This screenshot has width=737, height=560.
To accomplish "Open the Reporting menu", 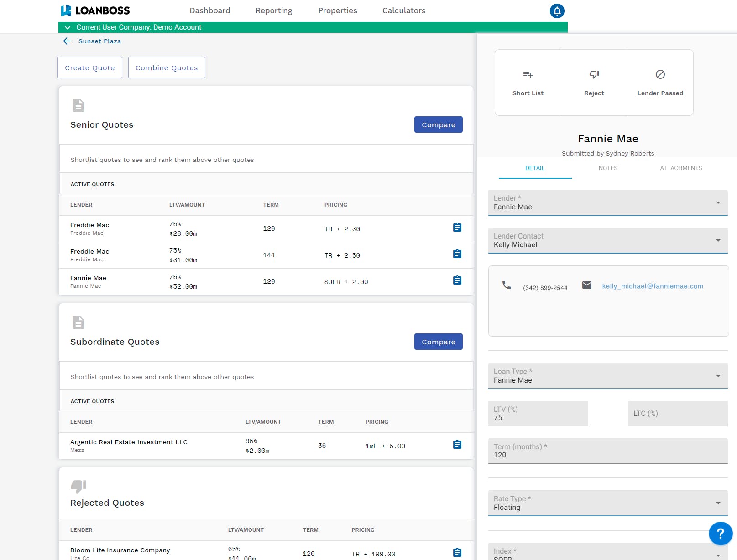I will pyautogui.click(x=274, y=10).
